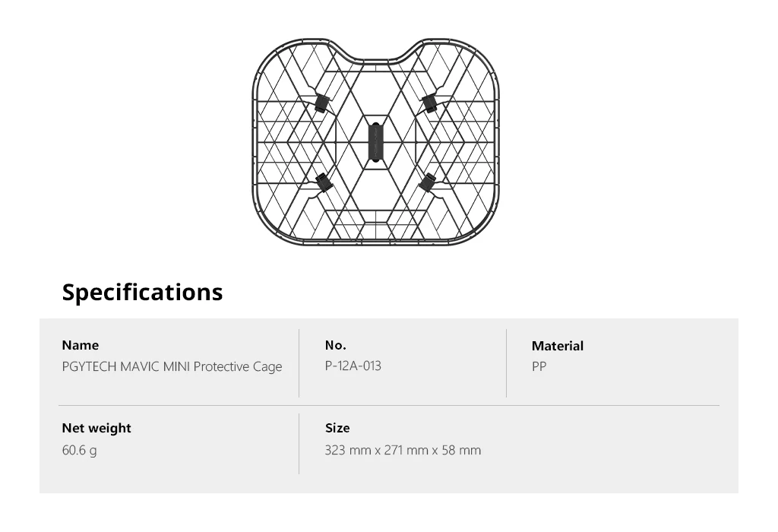Click the model number P-12A-013
This screenshot has height=532, width=778.
(x=353, y=366)
